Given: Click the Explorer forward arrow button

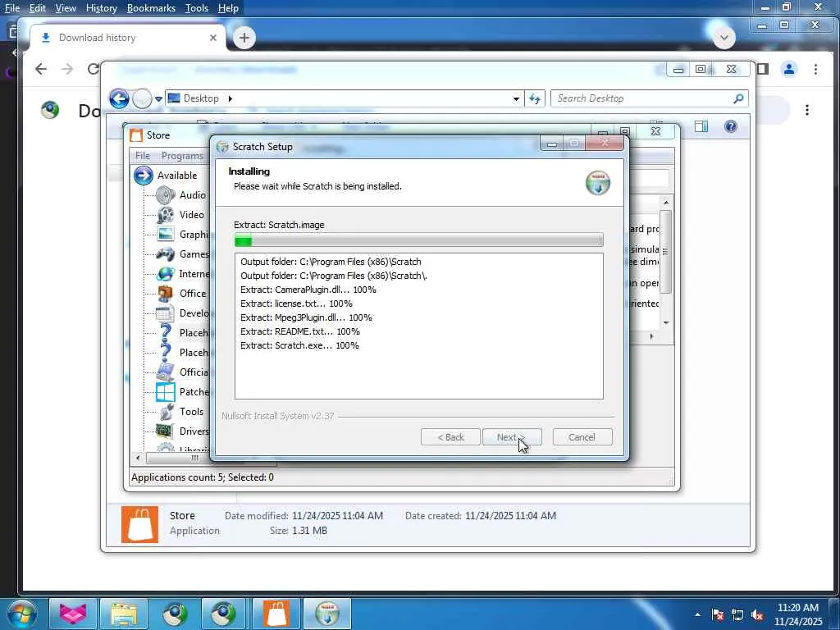Looking at the screenshot, I should pyautogui.click(x=142, y=98).
